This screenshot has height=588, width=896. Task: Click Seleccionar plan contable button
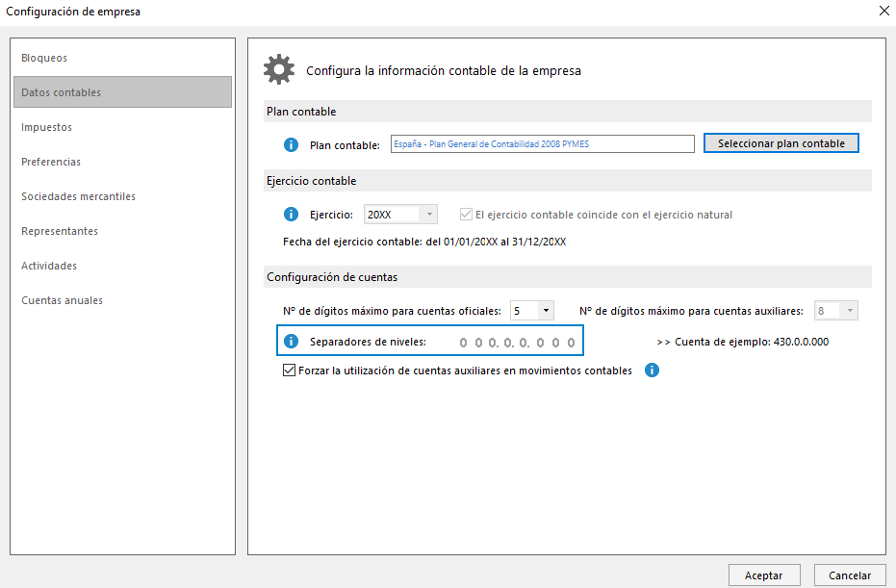[781, 143]
